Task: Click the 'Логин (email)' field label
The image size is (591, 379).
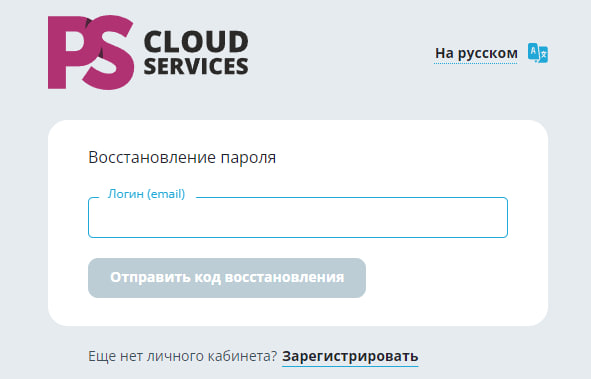Action: pos(146,194)
